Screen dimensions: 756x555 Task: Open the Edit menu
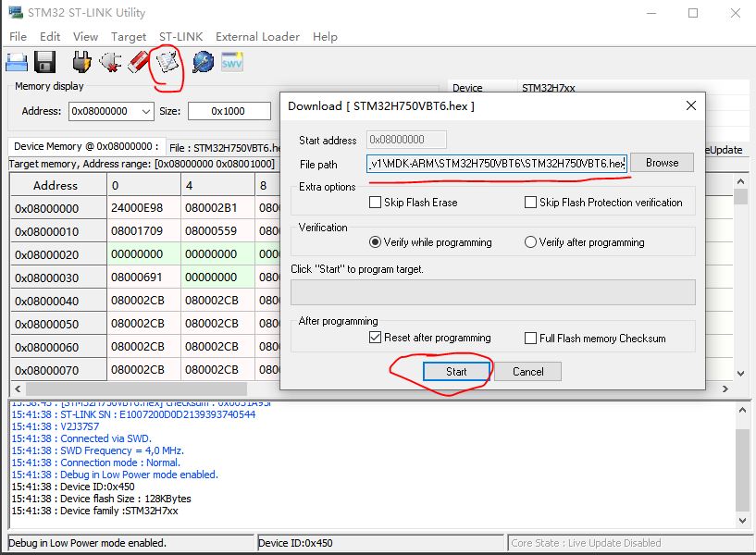[x=50, y=37]
